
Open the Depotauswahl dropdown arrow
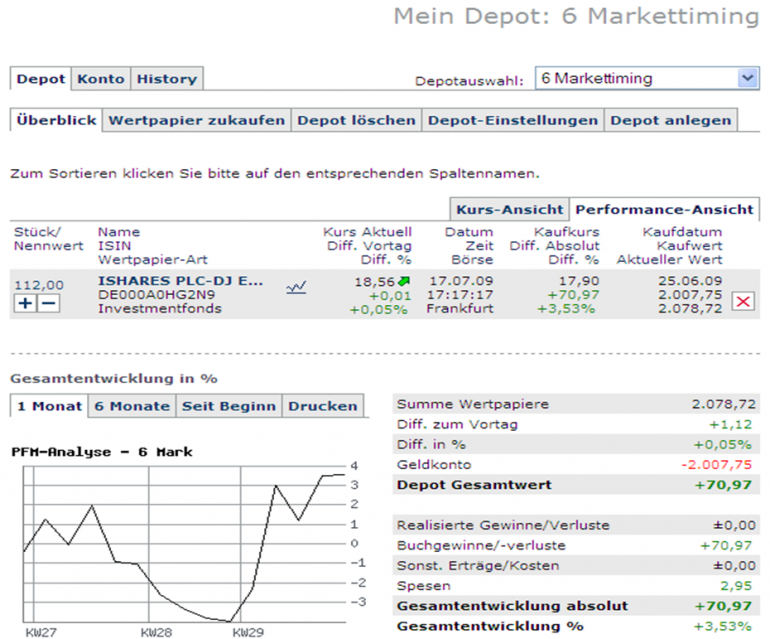pyautogui.click(x=748, y=78)
